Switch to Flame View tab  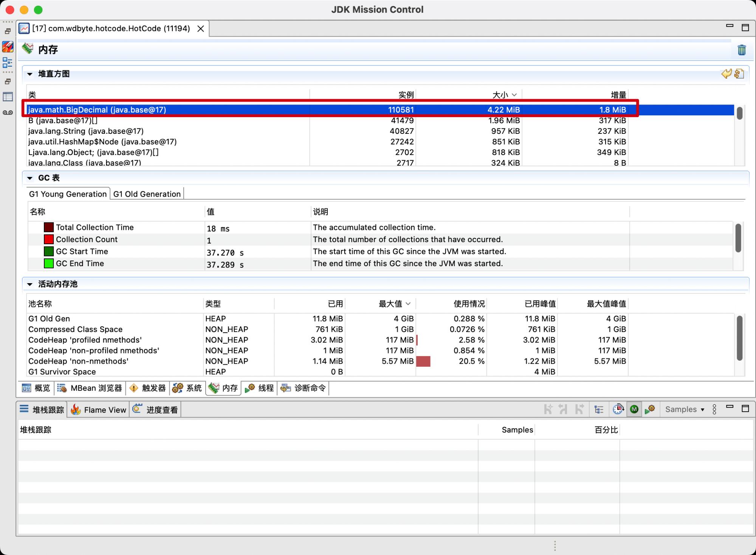(99, 410)
